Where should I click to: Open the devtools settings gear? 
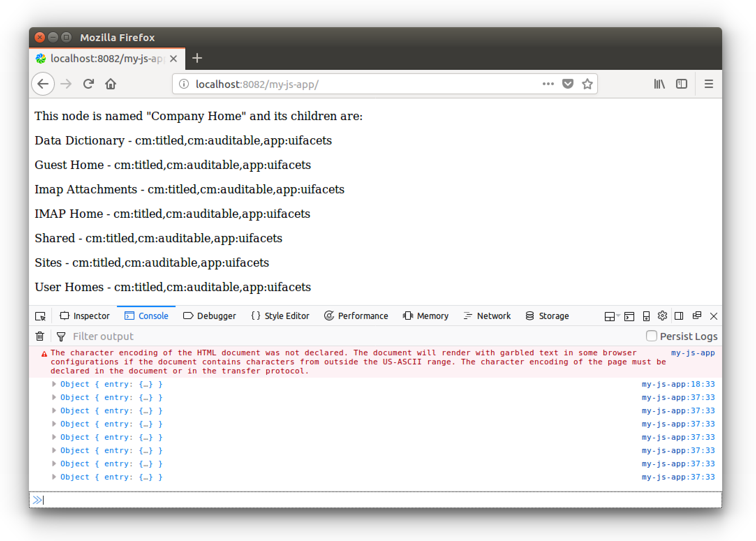pyautogui.click(x=662, y=316)
